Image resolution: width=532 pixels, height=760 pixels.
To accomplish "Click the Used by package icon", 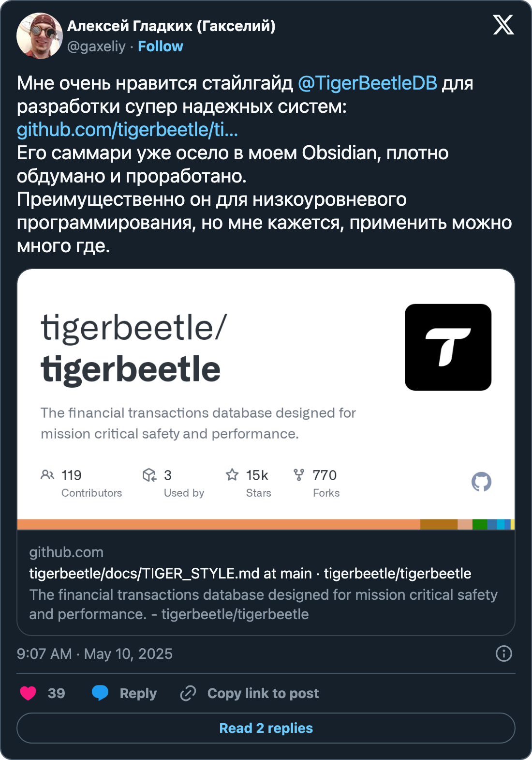I will click(x=150, y=475).
